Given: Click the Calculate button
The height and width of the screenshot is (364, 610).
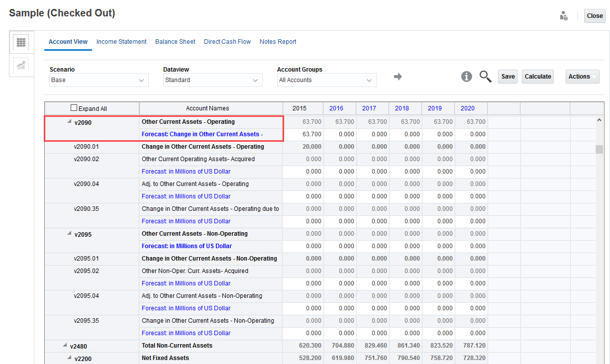Looking at the screenshot, I should pyautogui.click(x=537, y=77).
